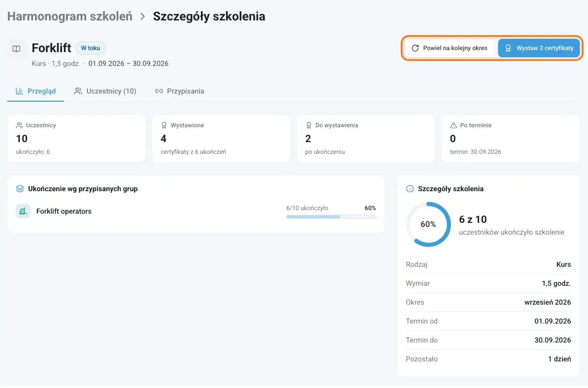The image size is (588, 388).
Task: Click the Wymiar value '1,5 godz.'
Action: tap(556, 283)
